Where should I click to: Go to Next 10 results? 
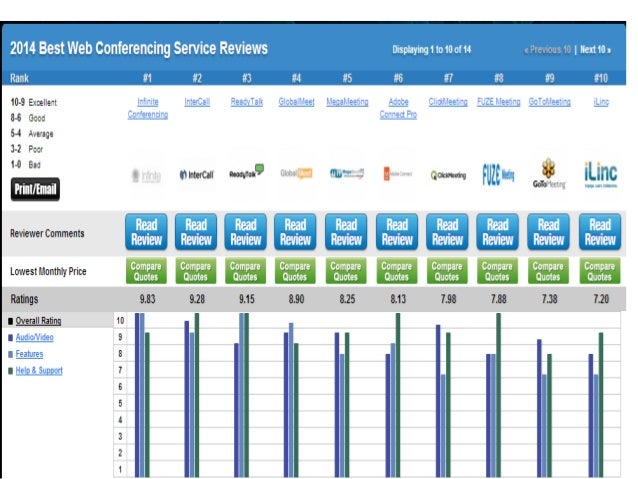coord(595,50)
